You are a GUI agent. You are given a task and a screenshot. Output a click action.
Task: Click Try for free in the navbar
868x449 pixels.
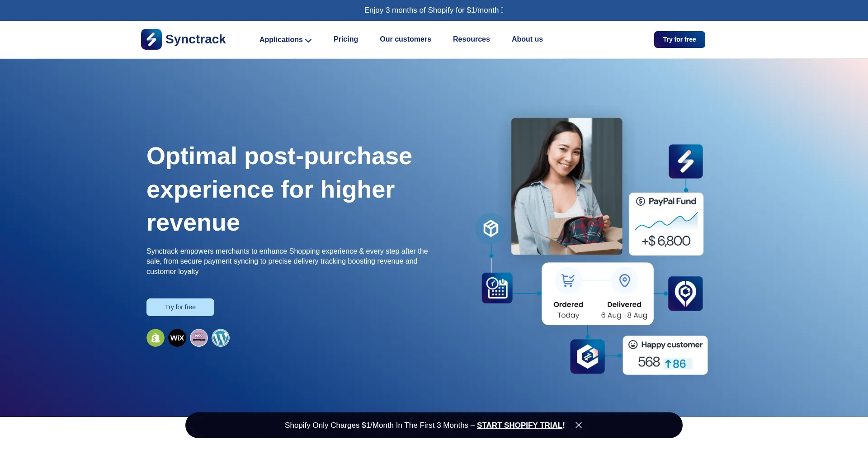(679, 39)
